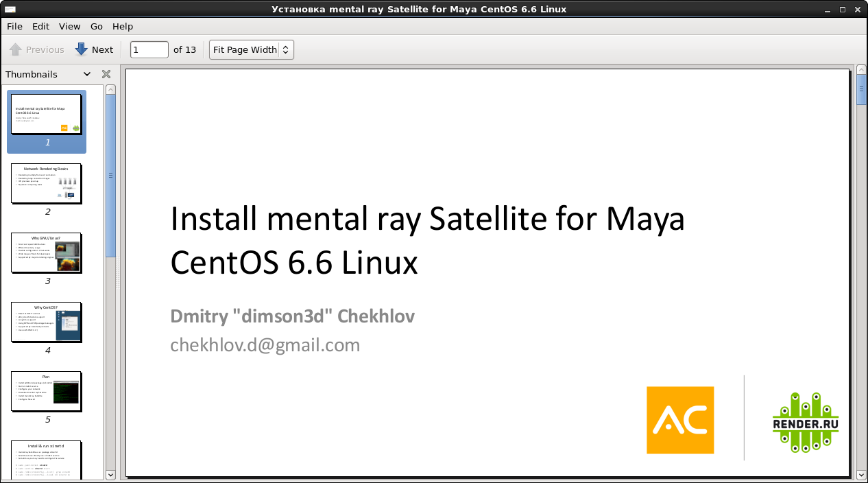Click thumbnail scrollbar down arrow
The height and width of the screenshot is (483, 868).
tap(110, 474)
